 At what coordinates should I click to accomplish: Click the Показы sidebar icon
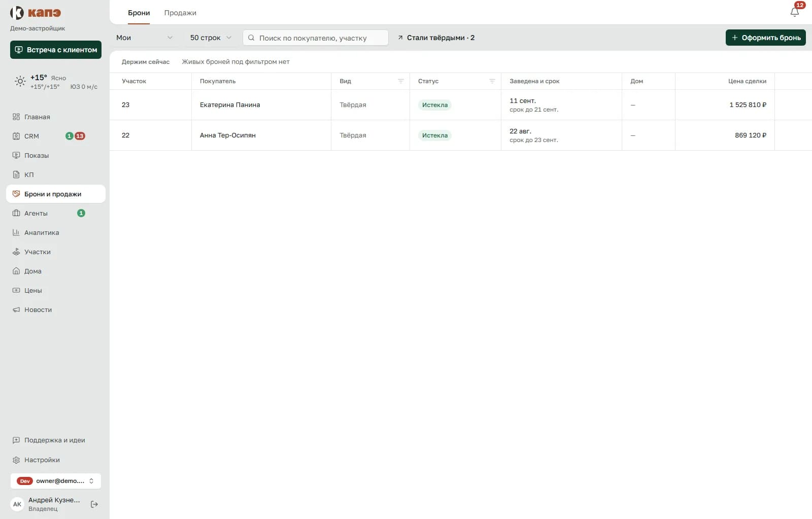(x=16, y=155)
